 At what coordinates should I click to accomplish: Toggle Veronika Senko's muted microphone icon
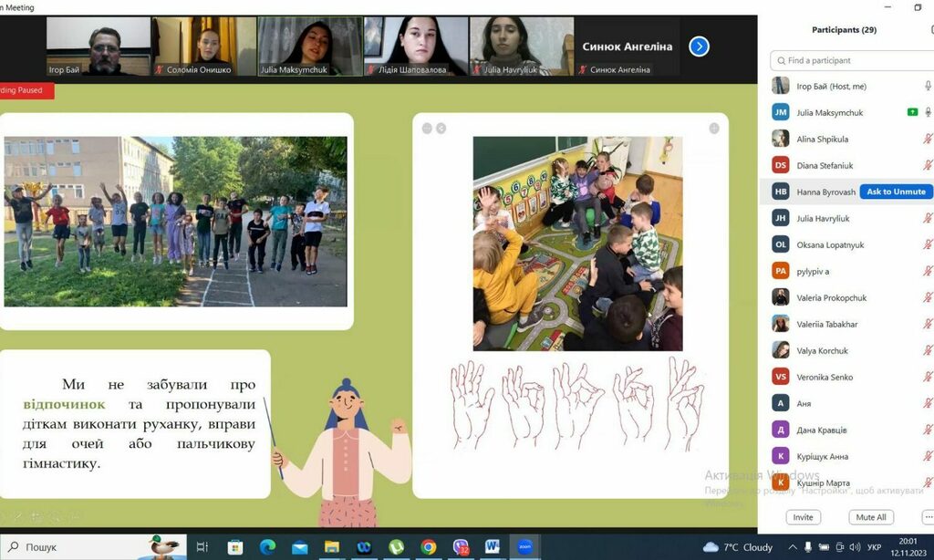pos(928,377)
